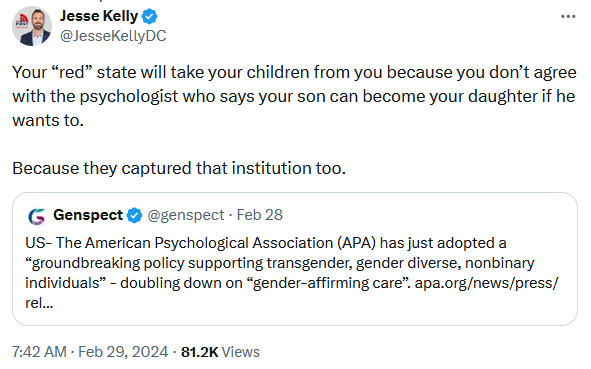The image size is (591, 369).
Task: Click the Feb 29, 2024 post date
Action: (123, 352)
